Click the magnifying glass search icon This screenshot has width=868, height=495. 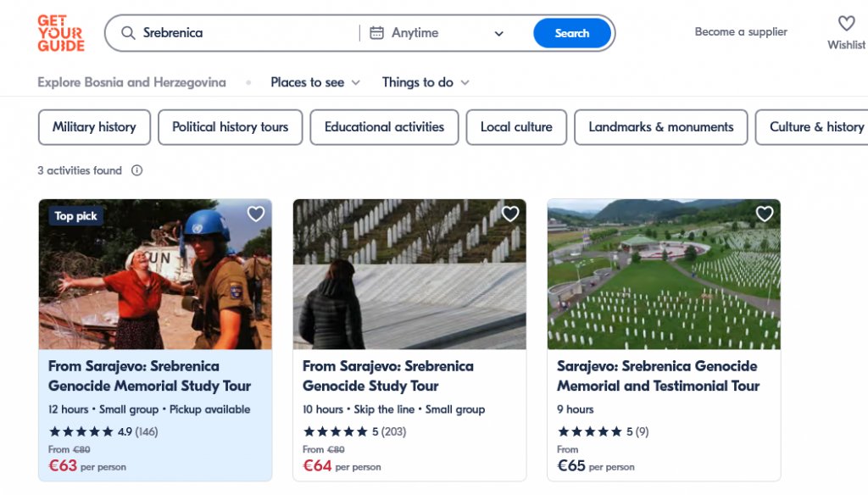tap(129, 33)
